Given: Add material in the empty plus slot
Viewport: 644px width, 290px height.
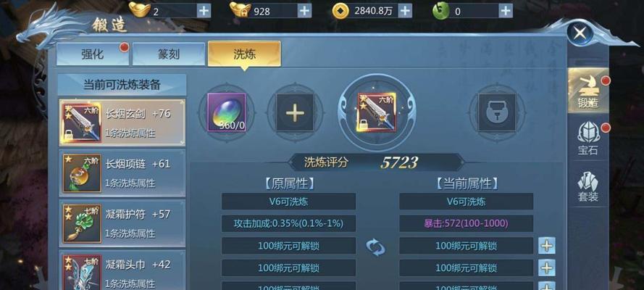Looking at the screenshot, I should [x=295, y=112].
